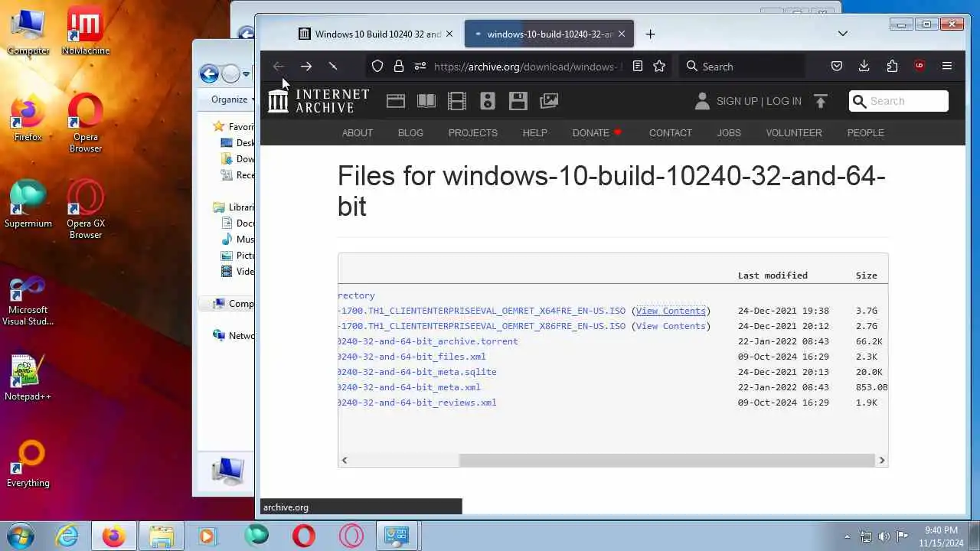Toggle Reader View icon
The width and height of the screenshot is (980, 551).
pos(638,67)
